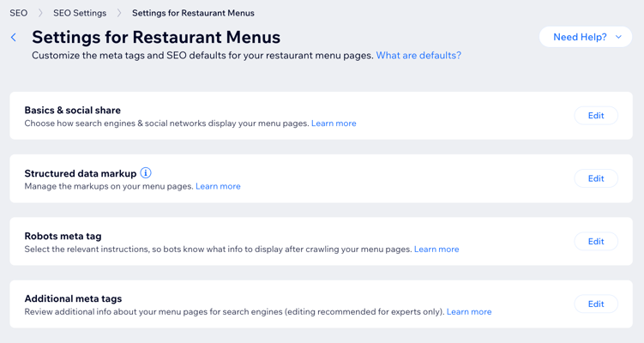Image resolution: width=644 pixels, height=343 pixels.
Task: Open Learn more for Additional meta tags
Action: click(469, 312)
